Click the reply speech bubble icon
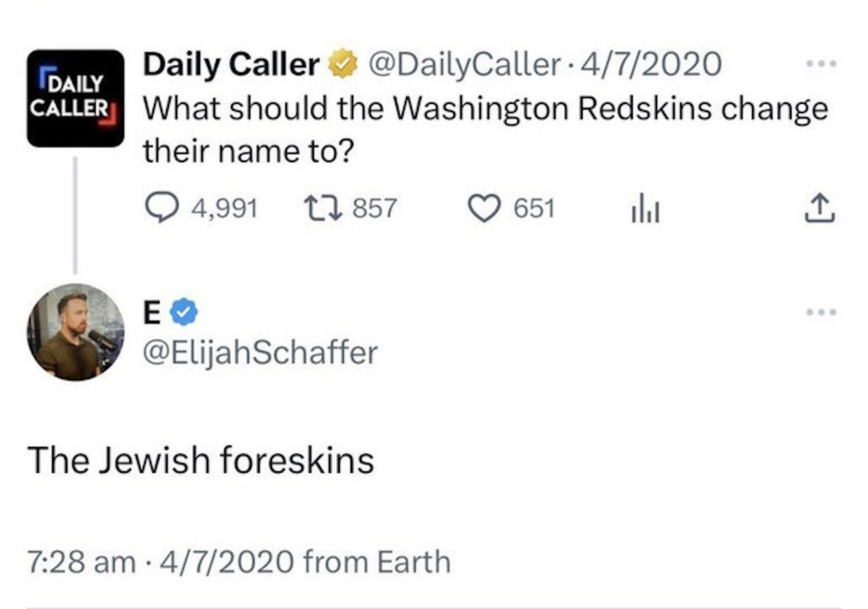Screen dimensions: 868x609 point(161,208)
